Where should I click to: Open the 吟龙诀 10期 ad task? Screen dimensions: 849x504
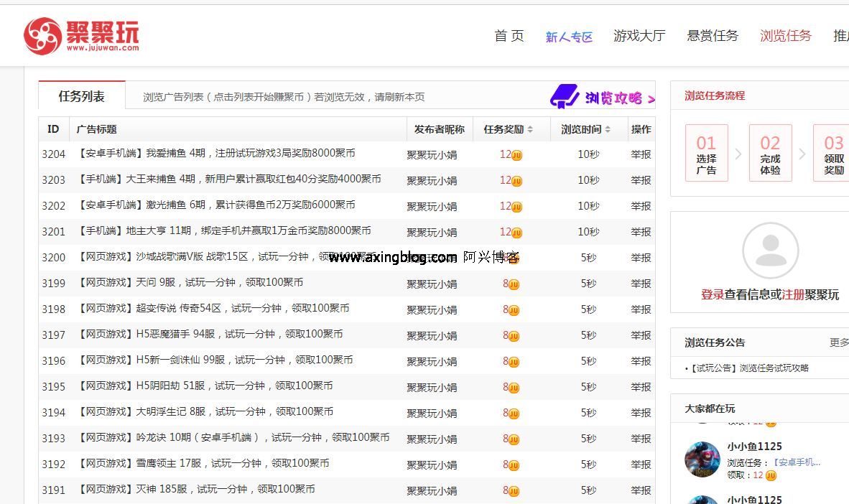[x=233, y=437]
